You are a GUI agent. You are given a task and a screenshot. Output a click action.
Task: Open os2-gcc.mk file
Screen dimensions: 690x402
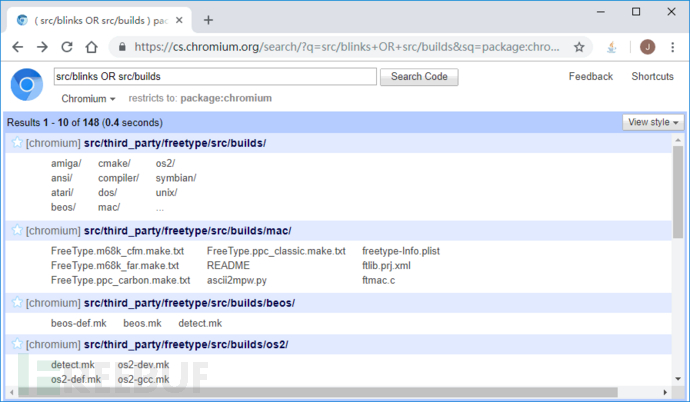pos(143,379)
